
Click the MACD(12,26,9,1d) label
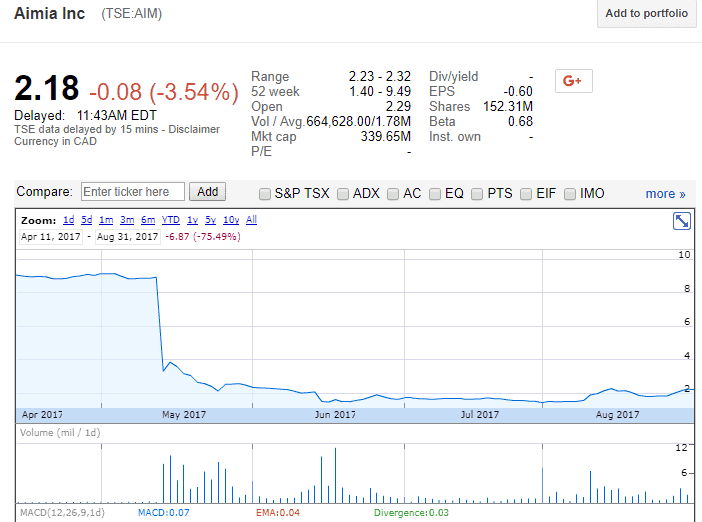[62, 513]
